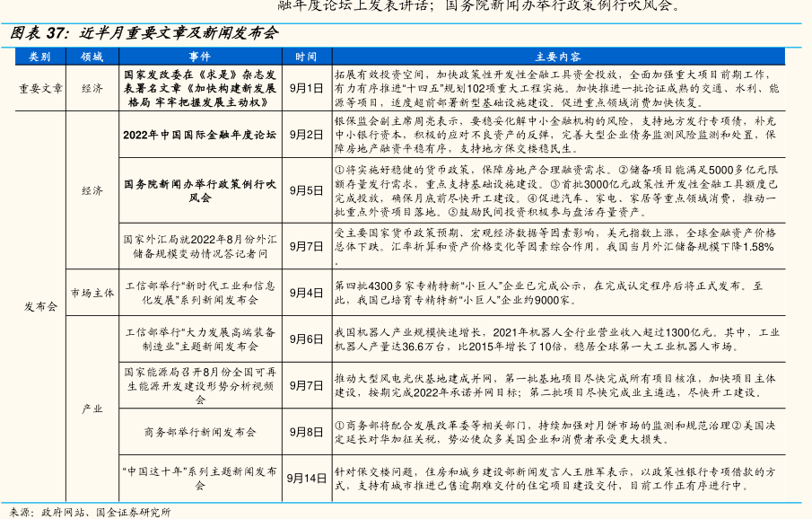The width and height of the screenshot is (812, 519).
Task: Click the content starting "①将实施好稳健的货币政策"
Action: (x=556, y=190)
